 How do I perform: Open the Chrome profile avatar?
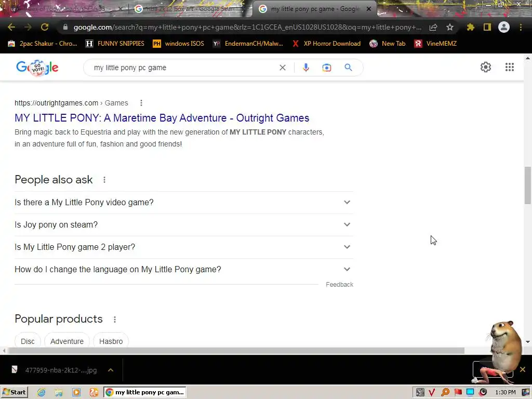click(x=504, y=27)
